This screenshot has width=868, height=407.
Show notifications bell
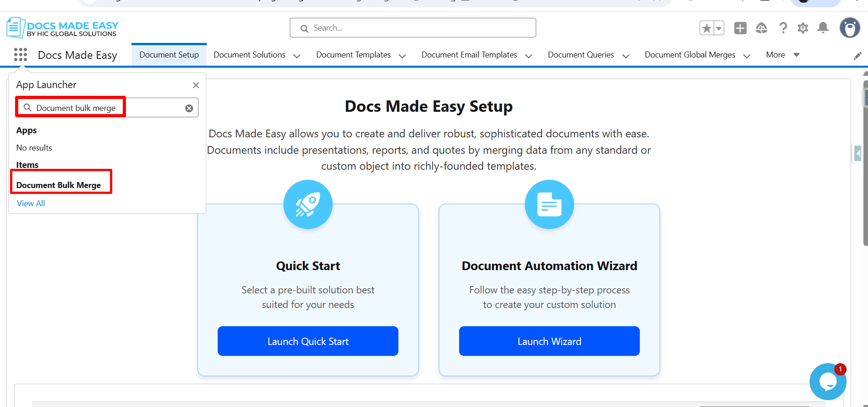pos(823,28)
